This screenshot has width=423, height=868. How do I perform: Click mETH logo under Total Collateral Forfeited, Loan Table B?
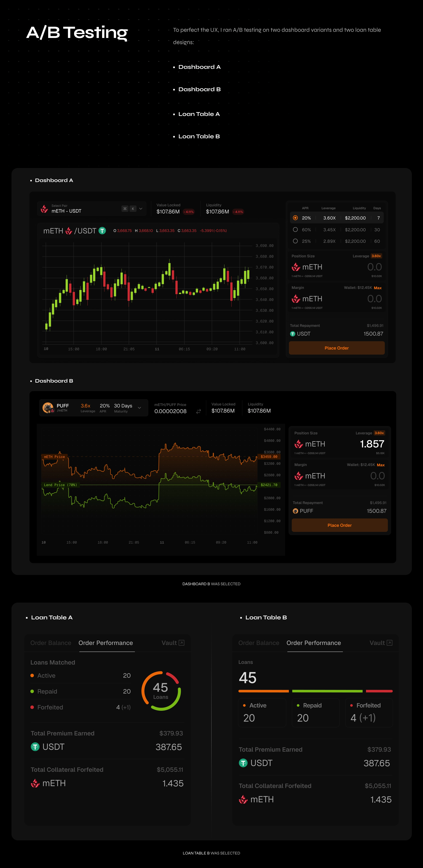243,800
